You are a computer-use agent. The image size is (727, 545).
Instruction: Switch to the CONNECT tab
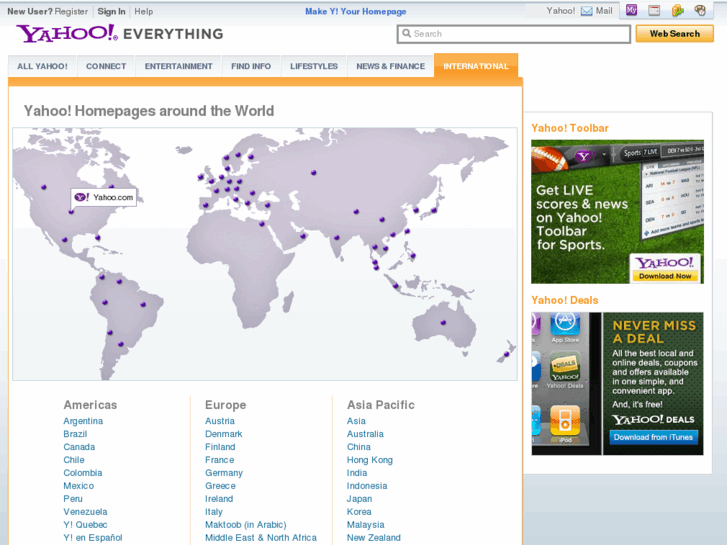click(106, 66)
